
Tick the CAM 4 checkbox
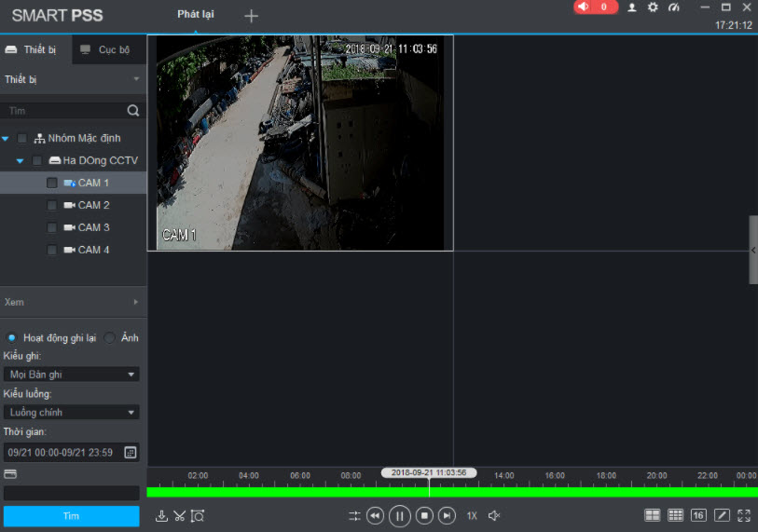pyautogui.click(x=52, y=250)
